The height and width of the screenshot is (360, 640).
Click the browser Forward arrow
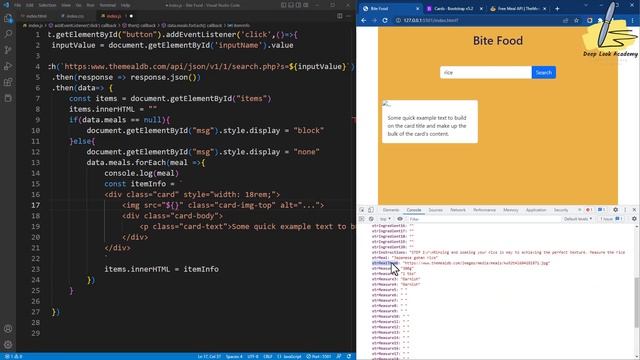point(374,20)
